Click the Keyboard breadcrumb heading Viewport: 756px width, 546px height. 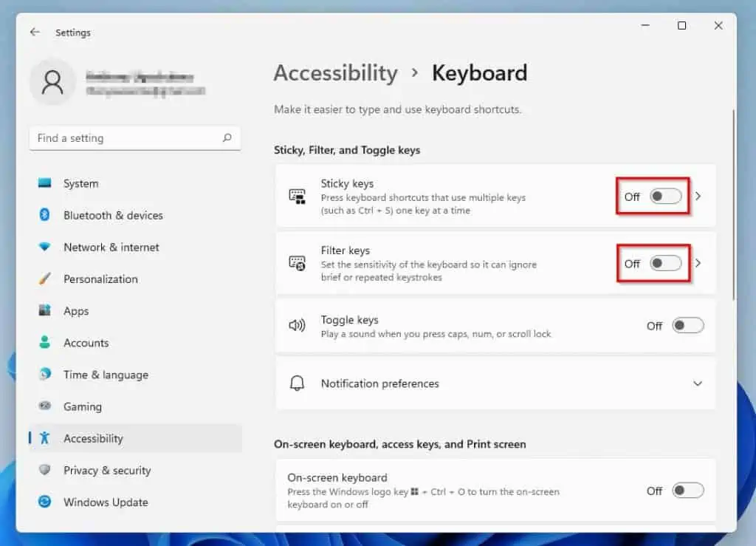pos(479,73)
